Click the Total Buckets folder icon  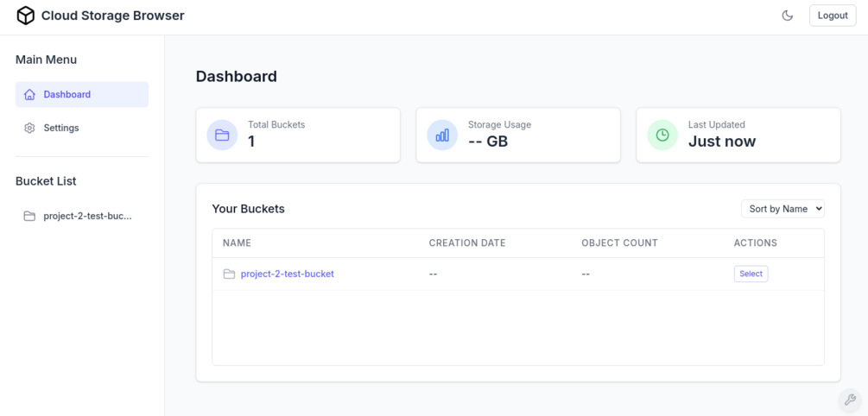click(x=222, y=135)
